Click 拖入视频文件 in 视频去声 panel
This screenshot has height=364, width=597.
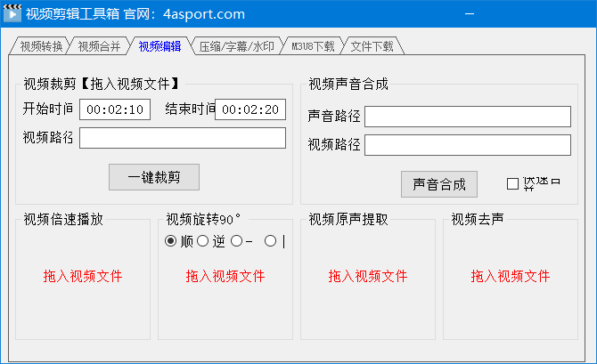511,276
